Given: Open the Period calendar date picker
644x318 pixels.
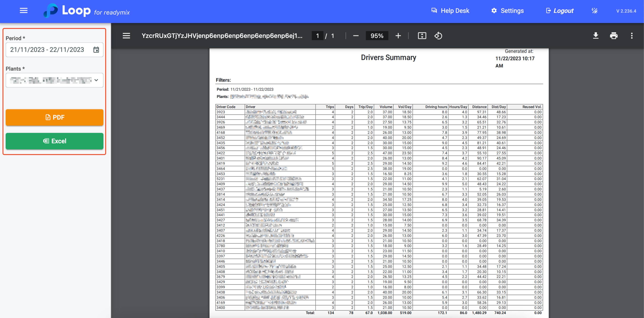Looking at the screenshot, I should click(96, 50).
